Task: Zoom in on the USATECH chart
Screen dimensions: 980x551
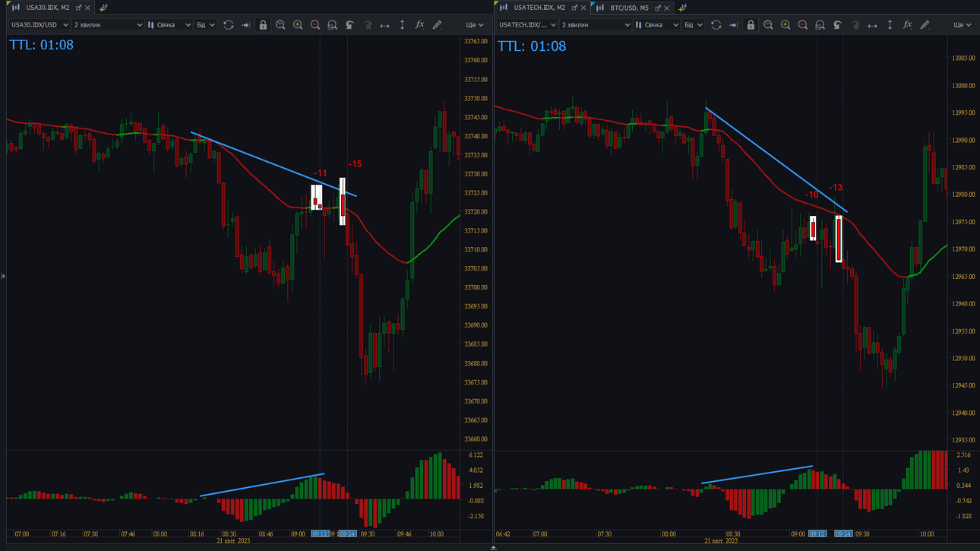Action: tap(786, 25)
